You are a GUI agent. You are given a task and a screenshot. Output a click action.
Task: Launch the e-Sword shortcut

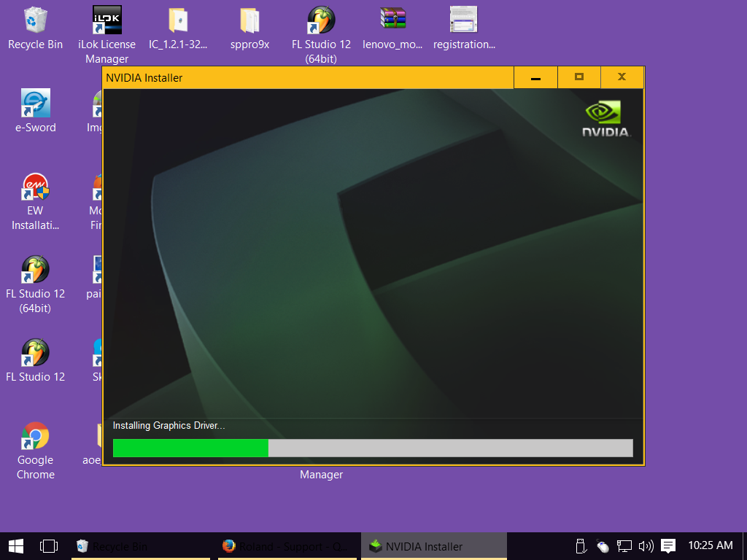click(35, 111)
